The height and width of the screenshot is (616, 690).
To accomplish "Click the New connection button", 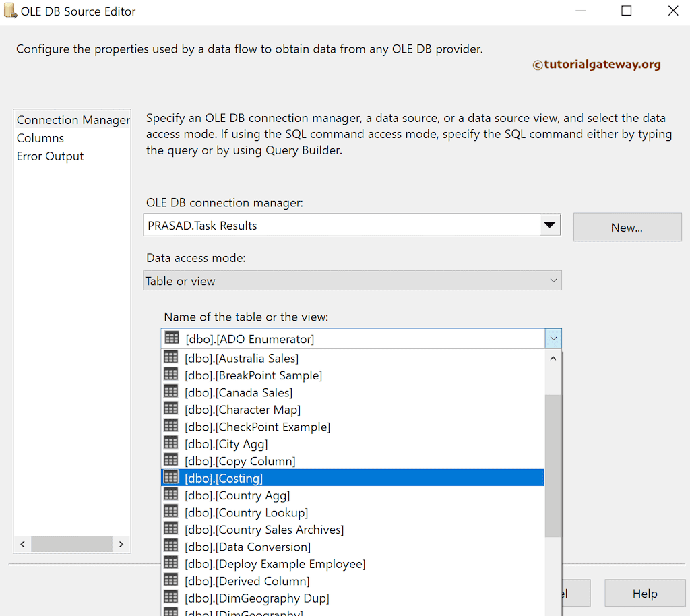I will pos(627,227).
